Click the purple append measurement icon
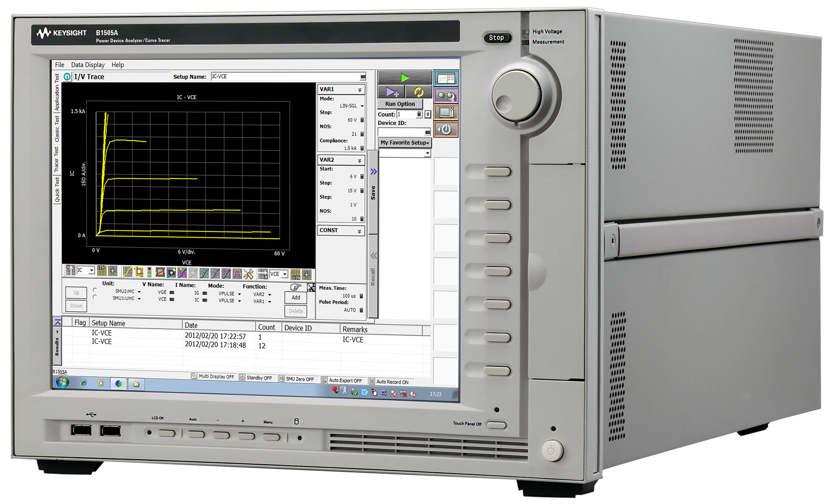835x504 pixels. (392, 92)
